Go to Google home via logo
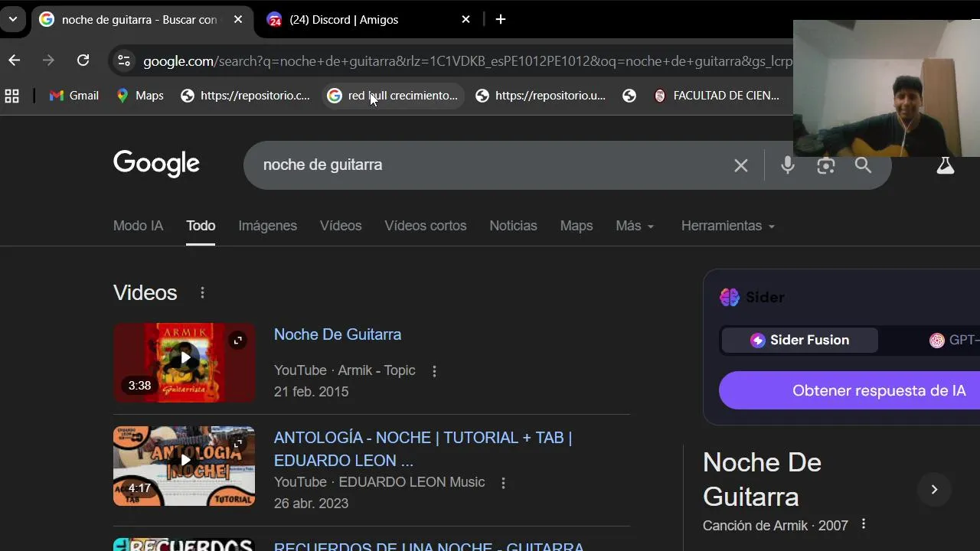Viewport: 980px width, 551px height. (x=156, y=163)
